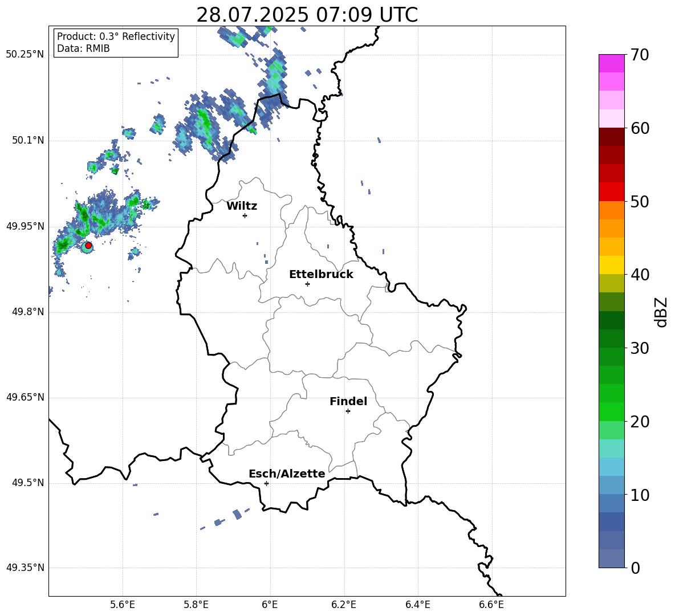Click the Product: 0.3° Reflectivity text
Image resolution: width=675 pixels, height=616 pixels.
point(116,36)
